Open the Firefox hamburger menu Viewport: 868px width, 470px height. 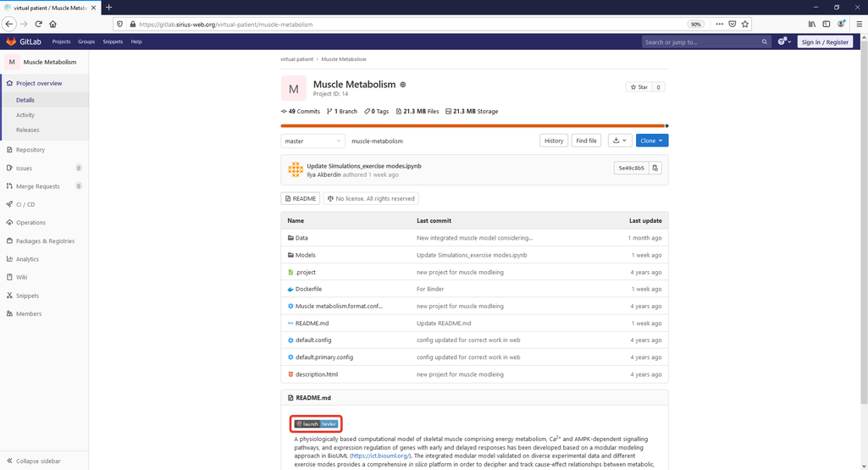[x=860, y=24]
